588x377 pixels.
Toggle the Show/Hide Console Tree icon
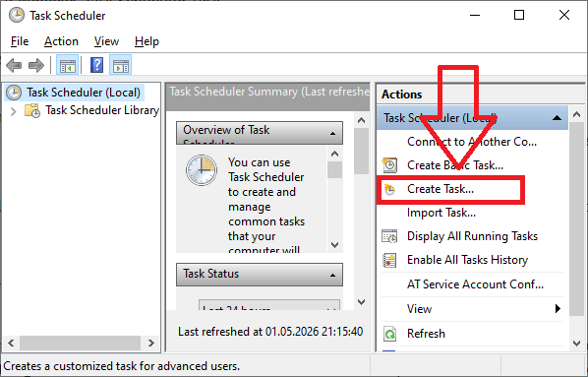[68, 65]
